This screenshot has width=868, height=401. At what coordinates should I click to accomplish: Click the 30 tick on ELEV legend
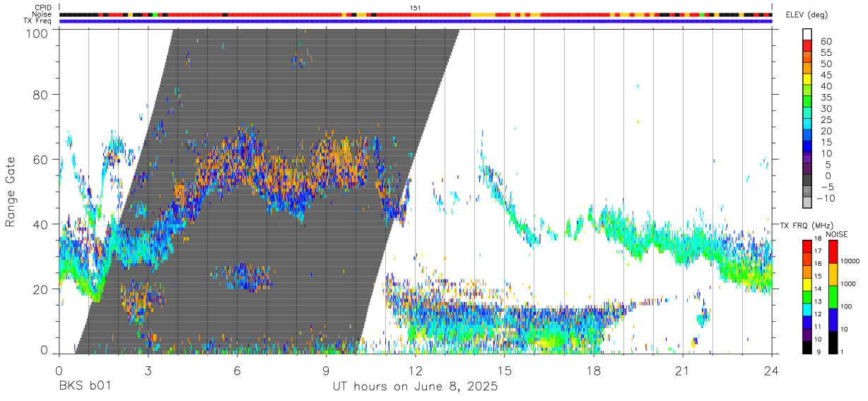pyautogui.click(x=825, y=109)
